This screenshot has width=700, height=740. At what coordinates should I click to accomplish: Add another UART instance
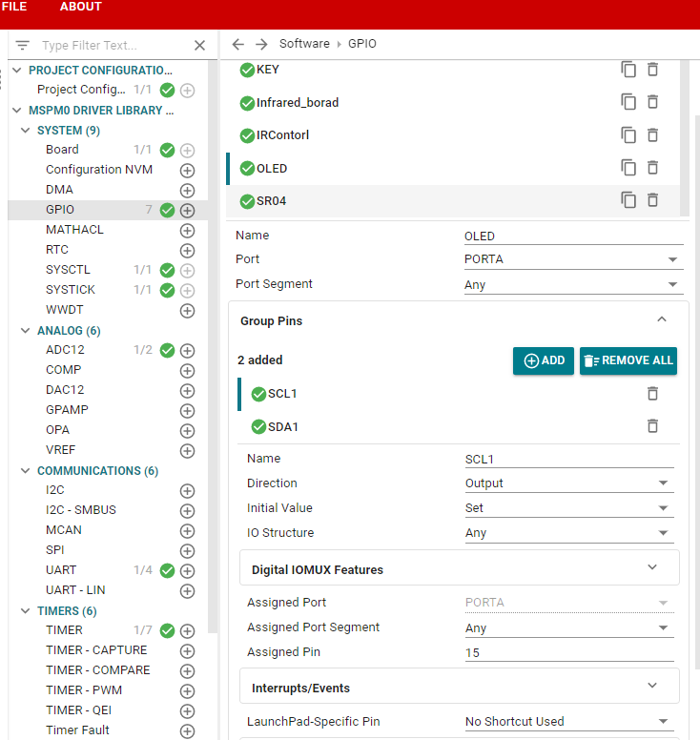click(x=187, y=570)
